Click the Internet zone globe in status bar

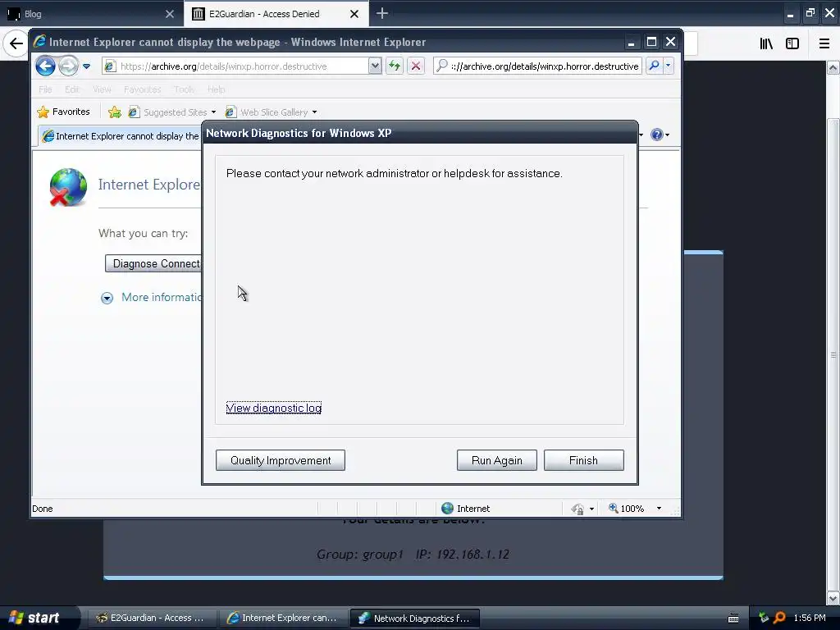pyautogui.click(x=447, y=508)
